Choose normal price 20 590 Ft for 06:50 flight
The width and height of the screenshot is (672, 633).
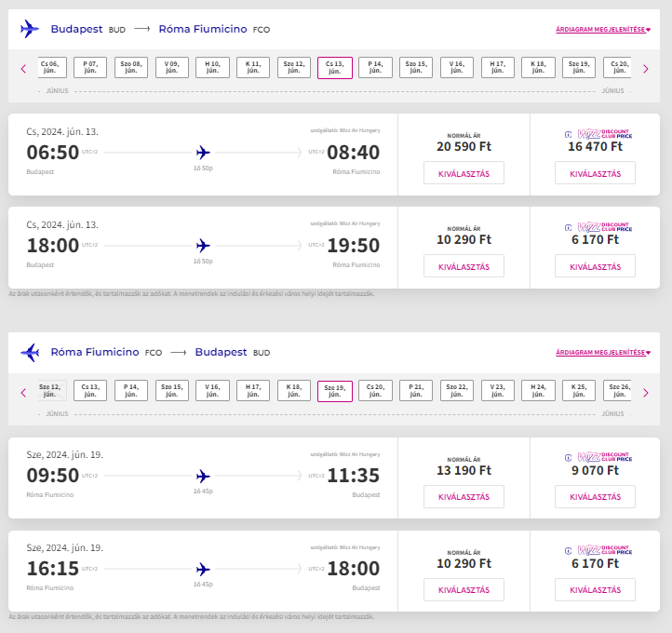[x=464, y=173]
